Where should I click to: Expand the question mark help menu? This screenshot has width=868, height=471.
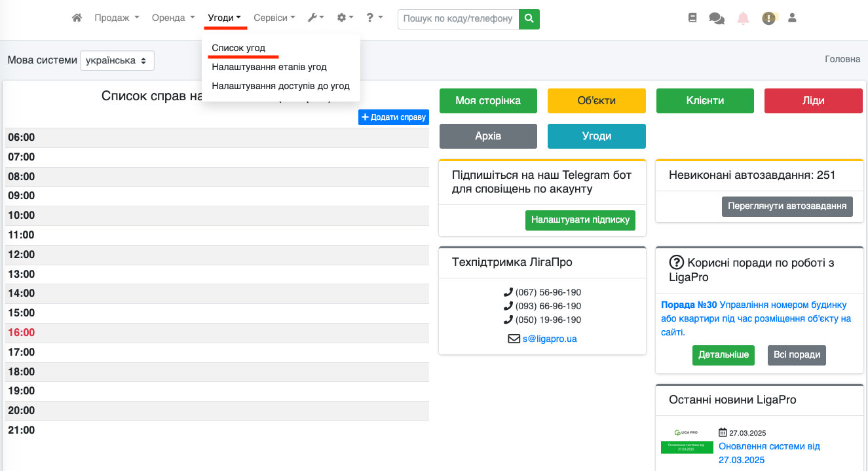(x=374, y=18)
